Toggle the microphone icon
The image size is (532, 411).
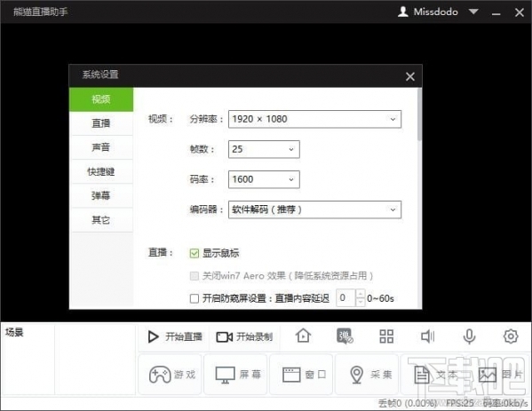469,336
